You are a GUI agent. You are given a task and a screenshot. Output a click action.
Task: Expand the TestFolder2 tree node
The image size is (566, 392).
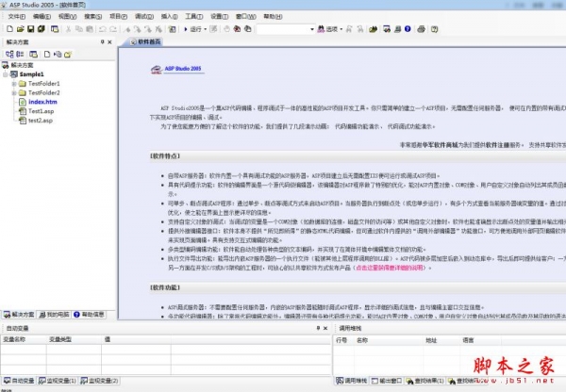coord(14,93)
